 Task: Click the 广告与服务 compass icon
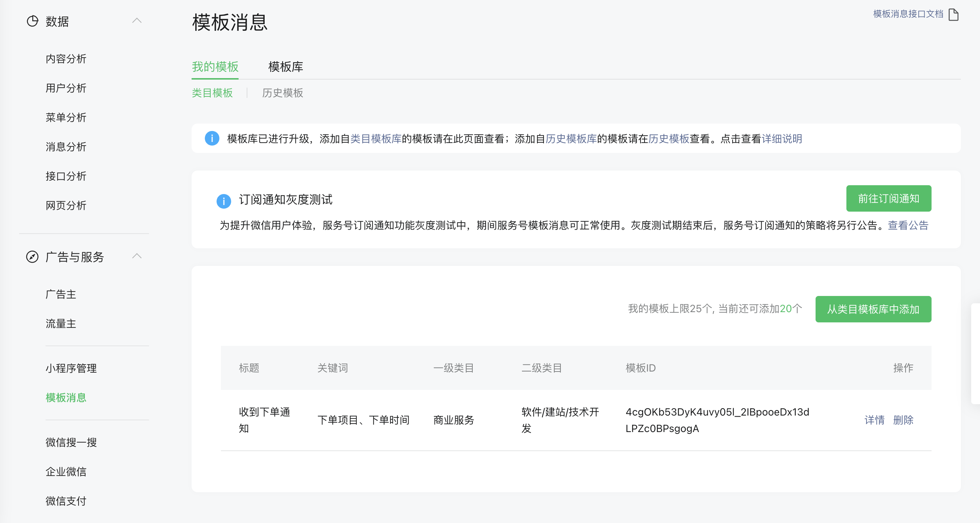click(x=32, y=257)
